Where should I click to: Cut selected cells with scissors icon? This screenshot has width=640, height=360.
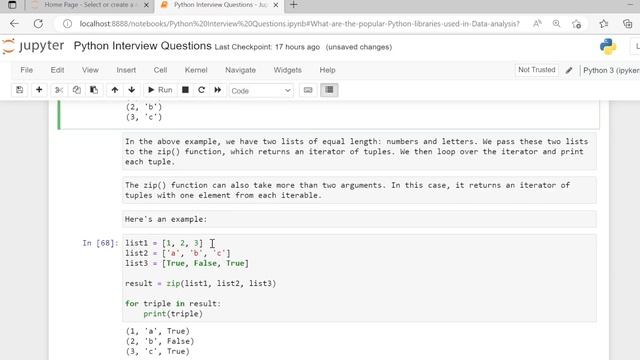coord(59,90)
